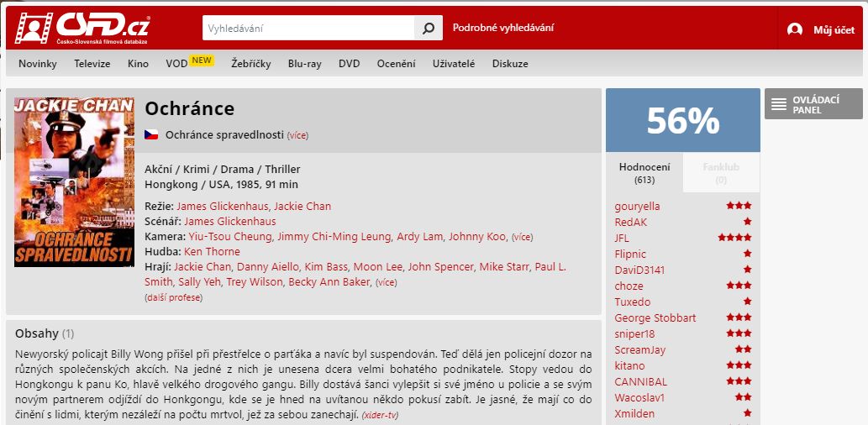Open the user account avatar icon
The height and width of the screenshot is (425, 868).
coord(795,30)
